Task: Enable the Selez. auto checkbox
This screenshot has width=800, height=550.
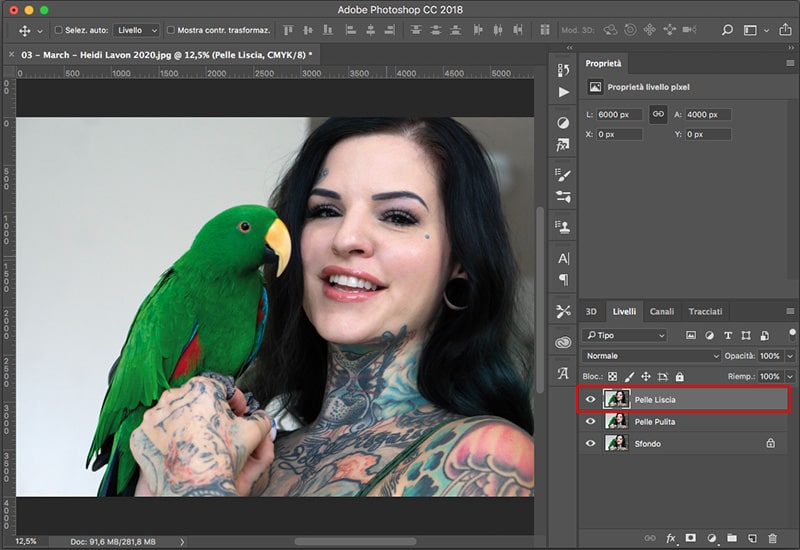Action: tap(58, 31)
